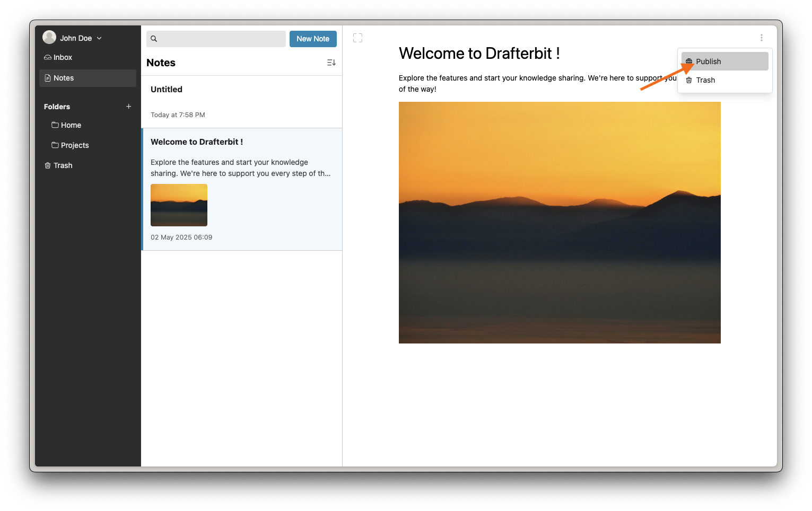Open the Home folder

[71, 125]
